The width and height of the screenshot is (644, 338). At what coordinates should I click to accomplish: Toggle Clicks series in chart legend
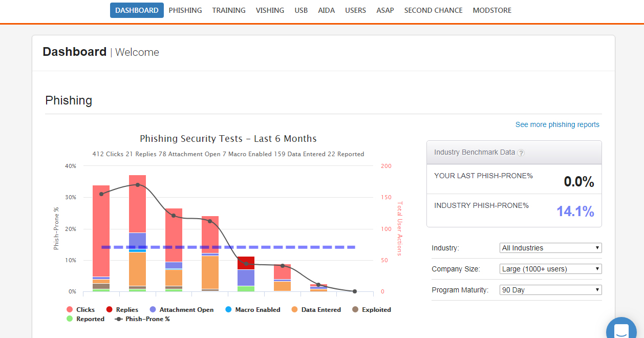pyautogui.click(x=81, y=310)
